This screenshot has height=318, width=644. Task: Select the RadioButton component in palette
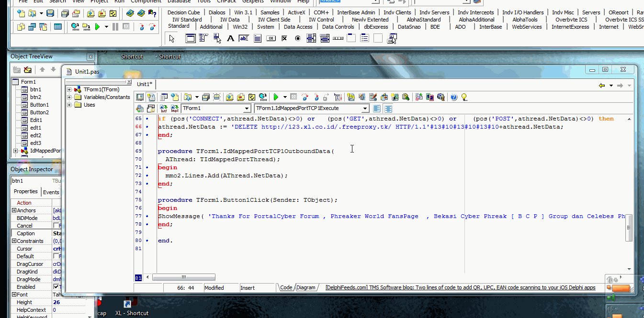(x=298, y=39)
